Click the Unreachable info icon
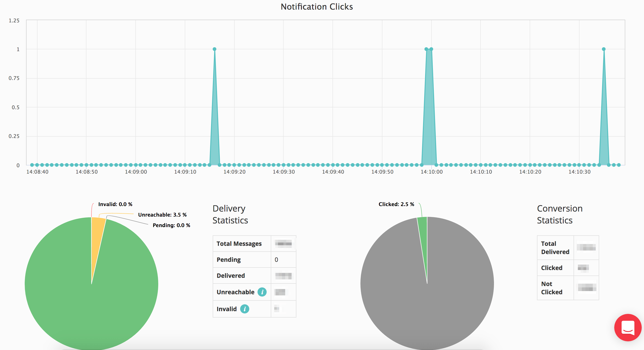 click(262, 292)
